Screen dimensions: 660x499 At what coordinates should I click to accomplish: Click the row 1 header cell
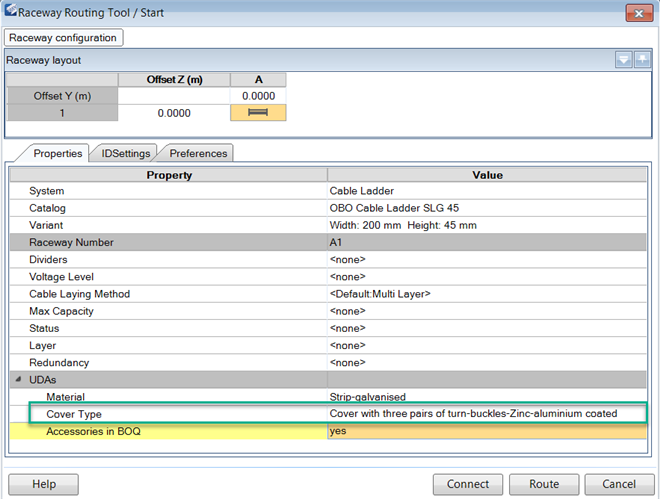point(62,113)
